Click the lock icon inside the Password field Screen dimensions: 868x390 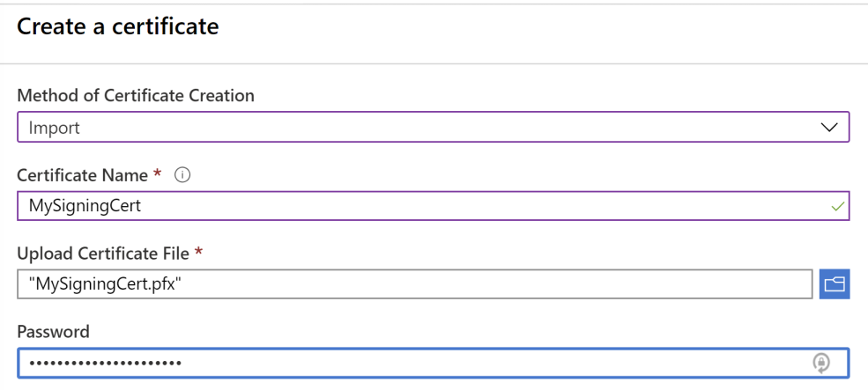(821, 363)
